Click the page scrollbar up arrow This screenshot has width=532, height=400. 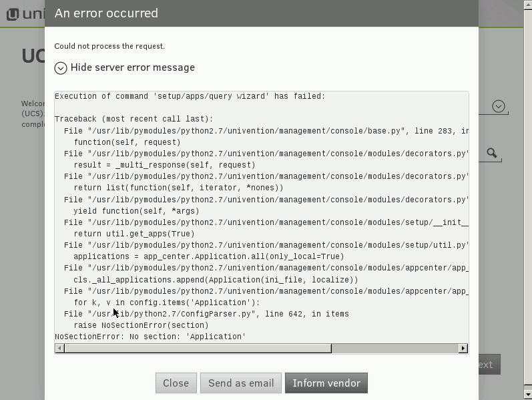click(x=527, y=5)
